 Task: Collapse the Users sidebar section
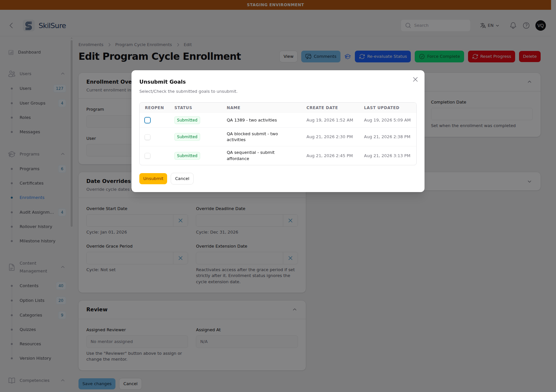(63, 74)
